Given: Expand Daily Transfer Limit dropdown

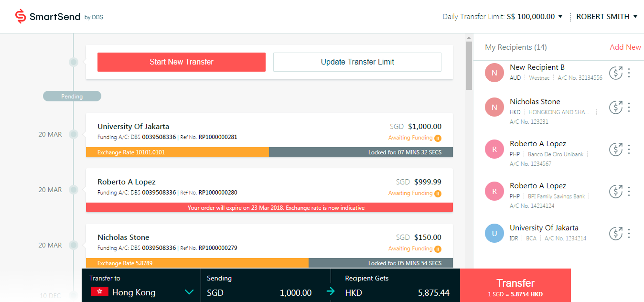Looking at the screenshot, I should 560,16.
